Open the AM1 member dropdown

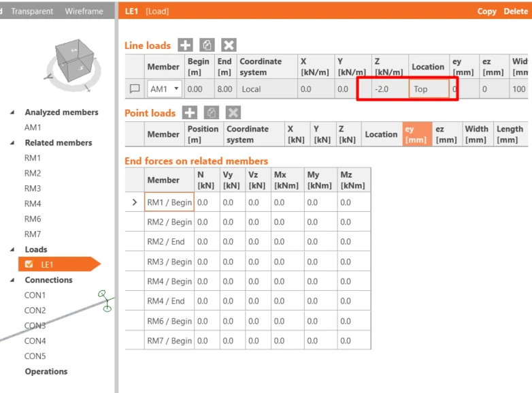pyautogui.click(x=176, y=89)
